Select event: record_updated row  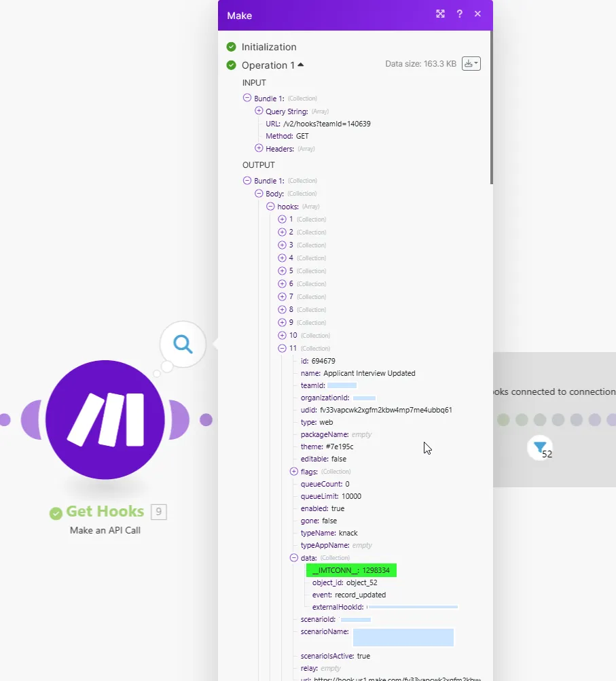pyautogui.click(x=349, y=595)
